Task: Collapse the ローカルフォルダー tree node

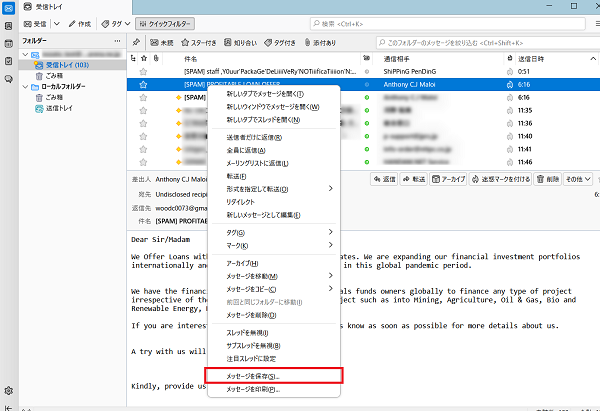Action: [x=25, y=87]
